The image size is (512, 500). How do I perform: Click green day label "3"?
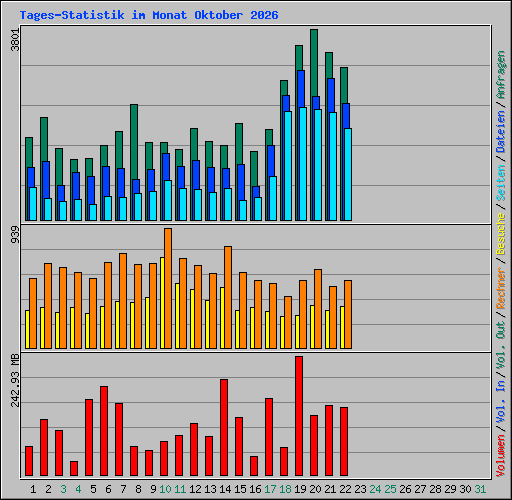coord(63,489)
